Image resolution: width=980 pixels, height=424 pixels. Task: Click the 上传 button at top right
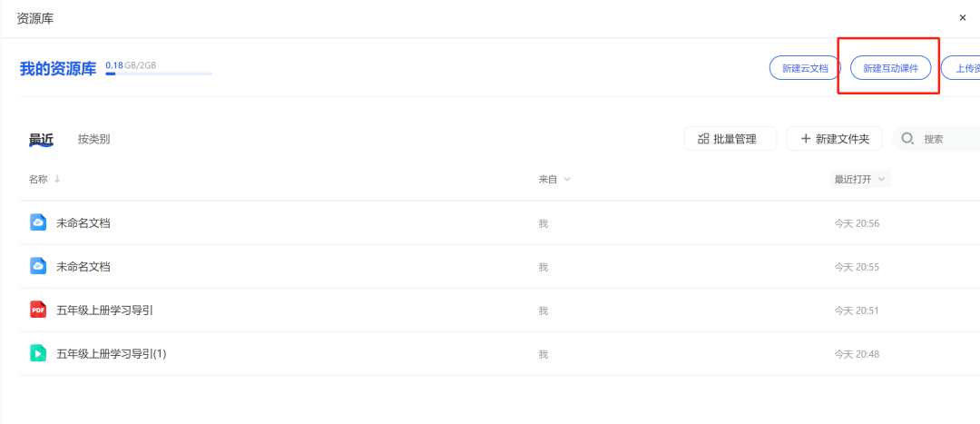click(x=964, y=68)
